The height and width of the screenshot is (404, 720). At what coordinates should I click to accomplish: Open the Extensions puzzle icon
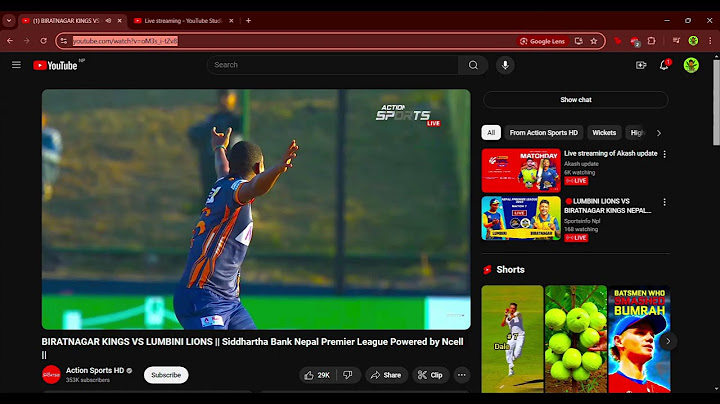[651, 41]
